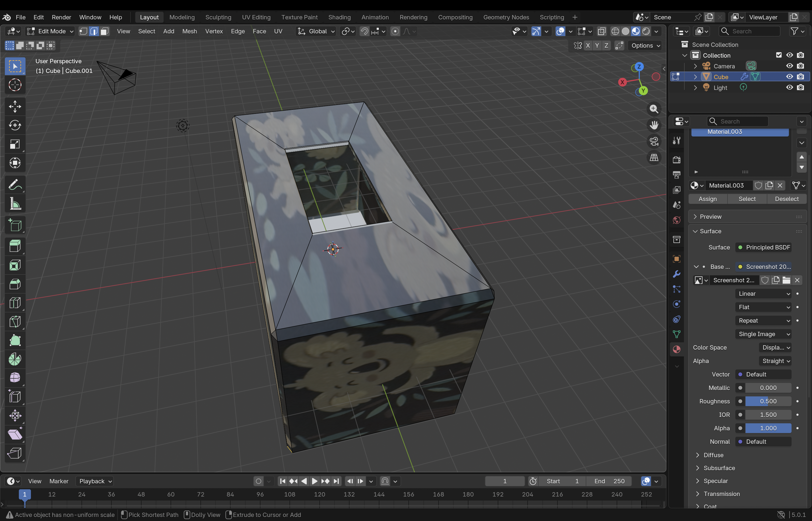The width and height of the screenshot is (812, 521).
Task: Open the Mesh menu
Action: click(x=189, y=31)
